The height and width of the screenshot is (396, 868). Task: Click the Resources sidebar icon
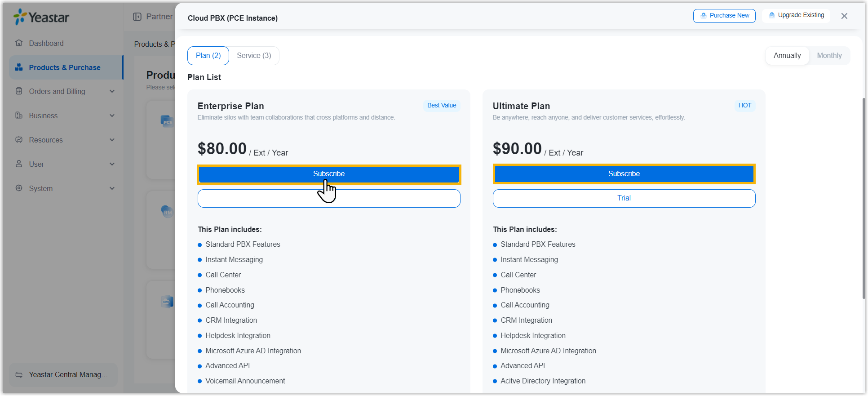[x=19, y=140]
